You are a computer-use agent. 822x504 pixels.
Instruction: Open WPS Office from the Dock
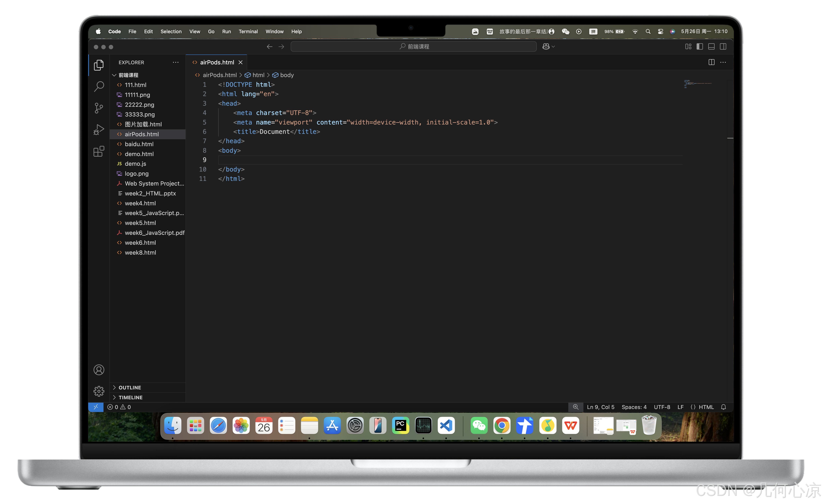[x=570, y=426]
